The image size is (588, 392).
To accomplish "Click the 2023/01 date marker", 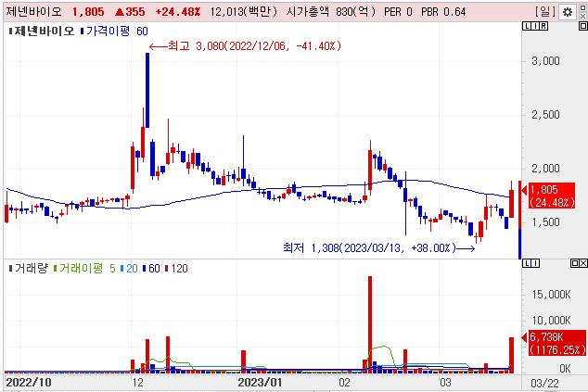I will 260,383.
